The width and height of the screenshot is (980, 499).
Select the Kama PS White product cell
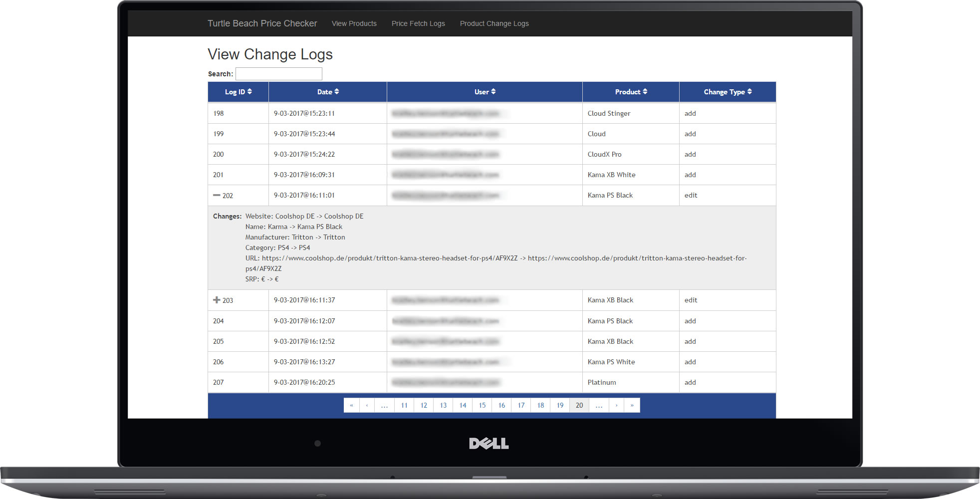(x=631, y=362)
